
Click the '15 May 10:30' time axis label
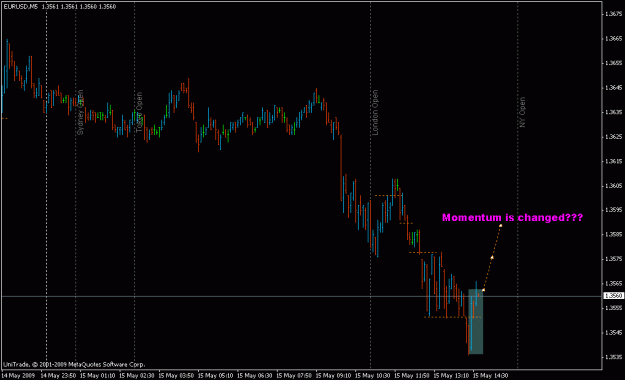373,376
